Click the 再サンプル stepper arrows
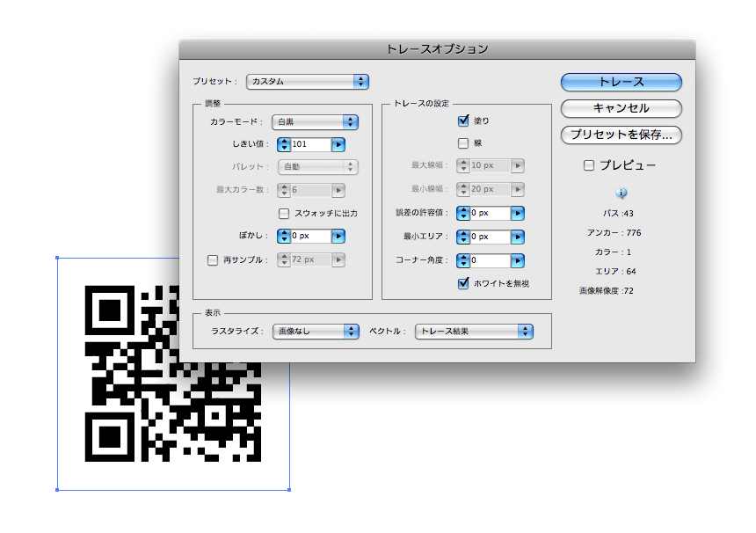 click(x=283, y=259)
